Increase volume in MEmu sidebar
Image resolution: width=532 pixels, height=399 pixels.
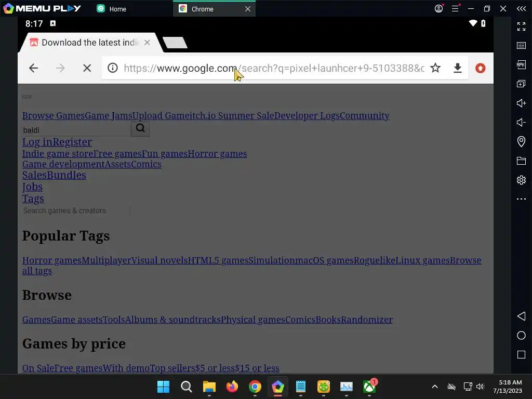tap(521, 103)
